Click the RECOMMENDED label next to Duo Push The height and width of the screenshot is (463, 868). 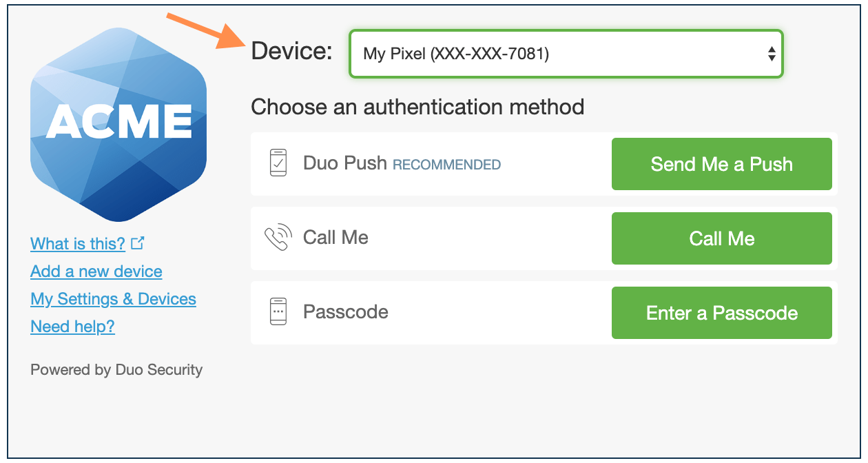[446, 165]
